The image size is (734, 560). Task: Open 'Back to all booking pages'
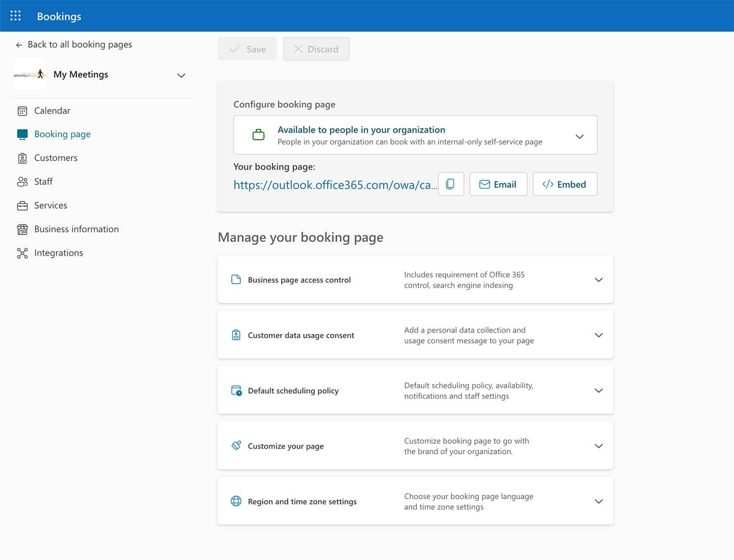(79, 44)
